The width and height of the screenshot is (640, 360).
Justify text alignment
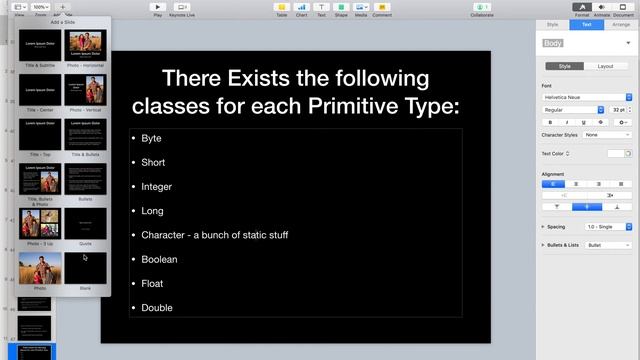pyautogui.click(x=621, y=184)
